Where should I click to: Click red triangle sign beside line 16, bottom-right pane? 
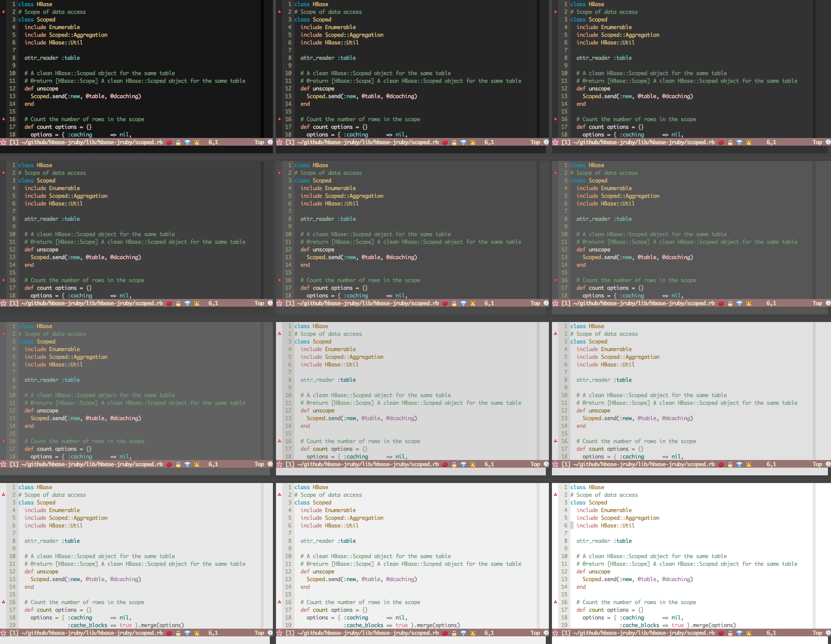coord(555,602)
